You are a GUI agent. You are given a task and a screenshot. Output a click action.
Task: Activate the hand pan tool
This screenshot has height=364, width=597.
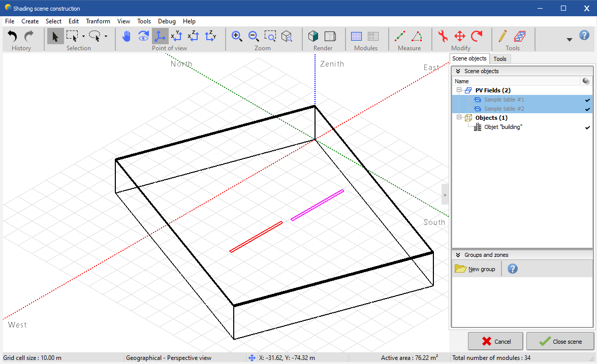127,36
